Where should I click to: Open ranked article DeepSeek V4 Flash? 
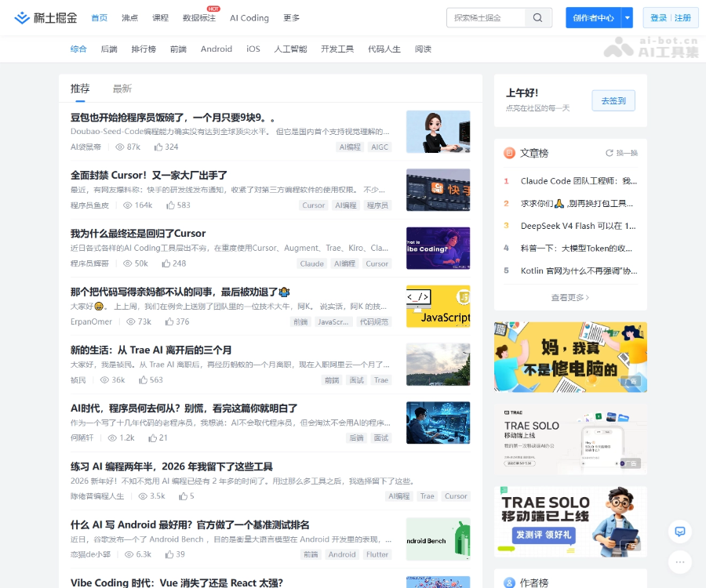pos(578,226)
